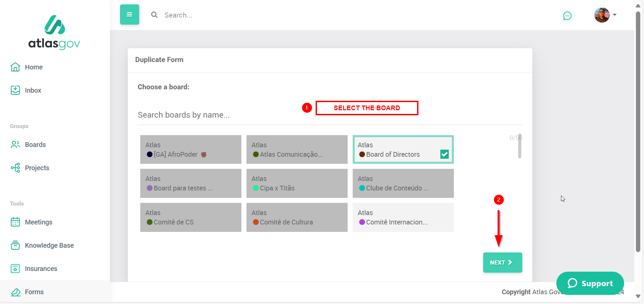
Task: Click the Inbox tray icon
Action: pos(15,90)
